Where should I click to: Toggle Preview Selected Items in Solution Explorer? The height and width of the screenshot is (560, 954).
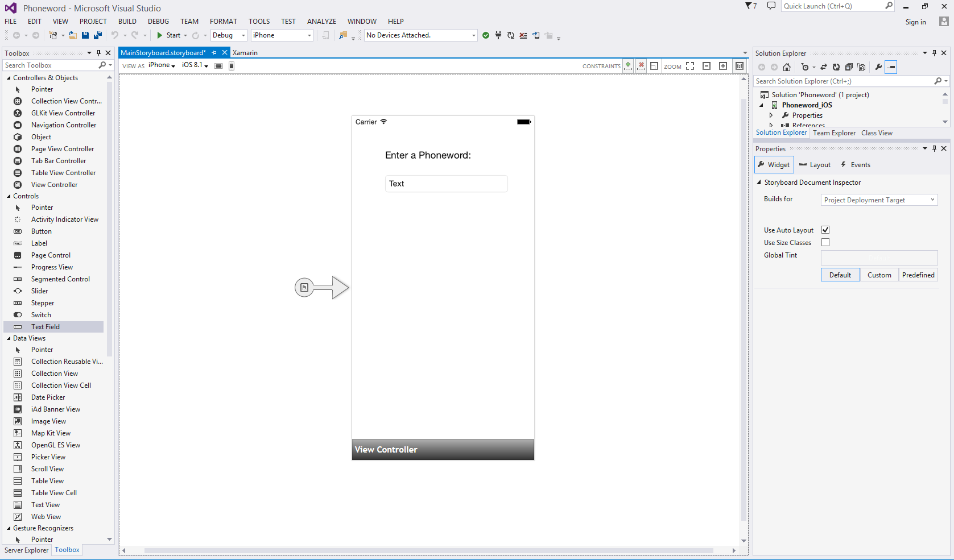(x=891, y=67)
